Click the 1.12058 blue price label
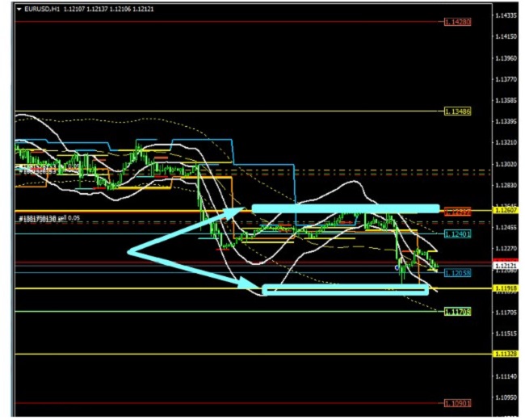This screenshot has width=525, height=420. point(456,273)
